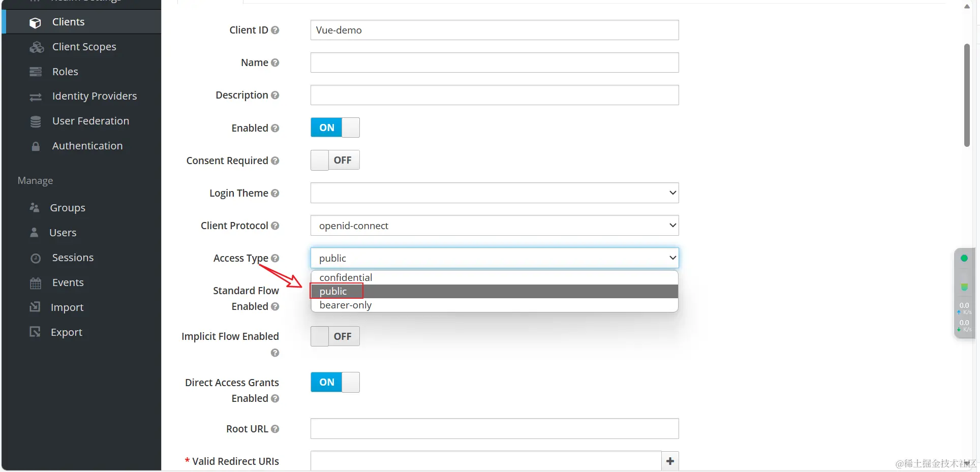This screenshot has width=980, height=472.
Task: Click the Events calendar icon
Action: pyautogui.click(x=36, y=283)
